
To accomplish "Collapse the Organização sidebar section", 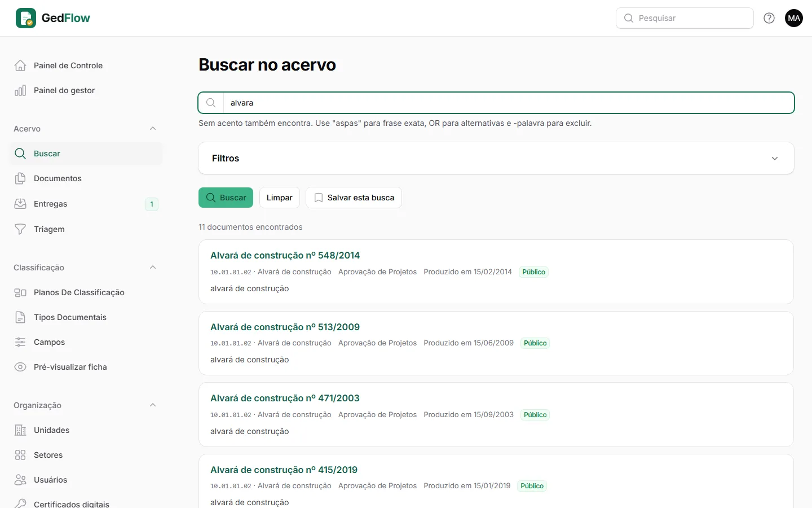I will tap(153, 405).
